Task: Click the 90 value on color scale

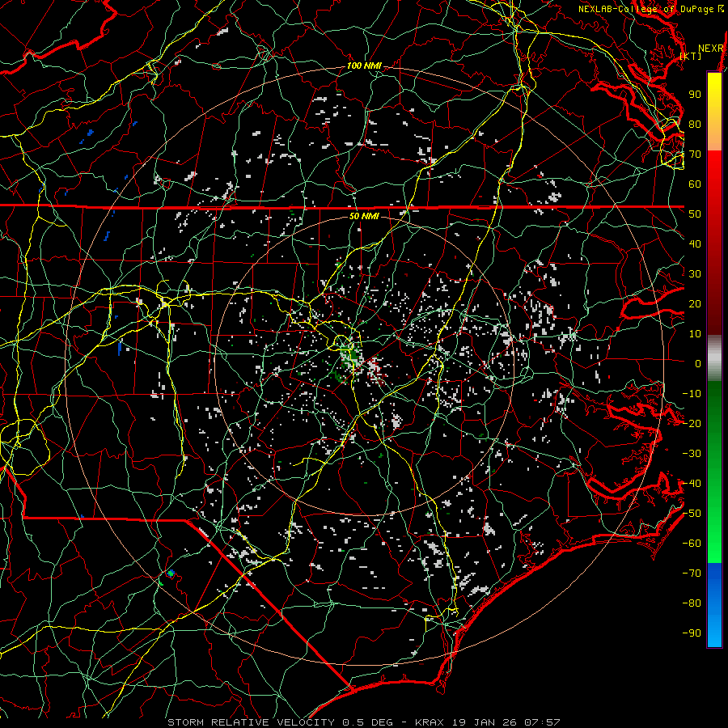Action: coord(695,95)
